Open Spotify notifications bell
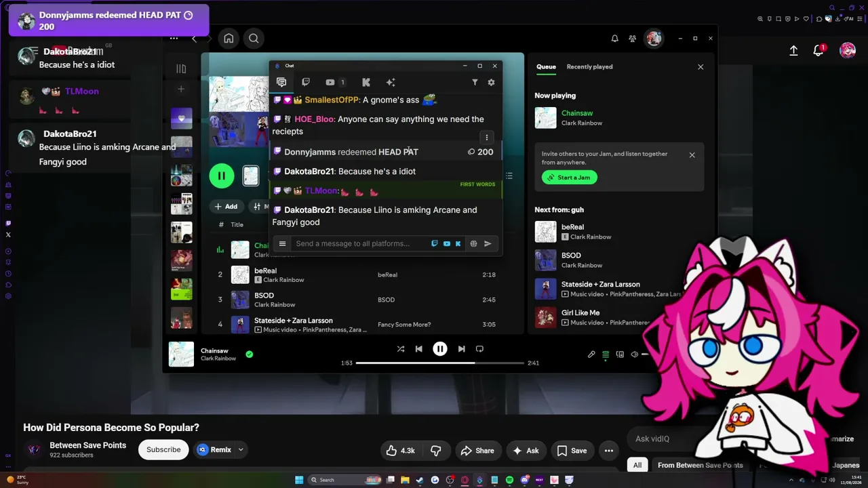Screen dimensions: 868x488 614,39
